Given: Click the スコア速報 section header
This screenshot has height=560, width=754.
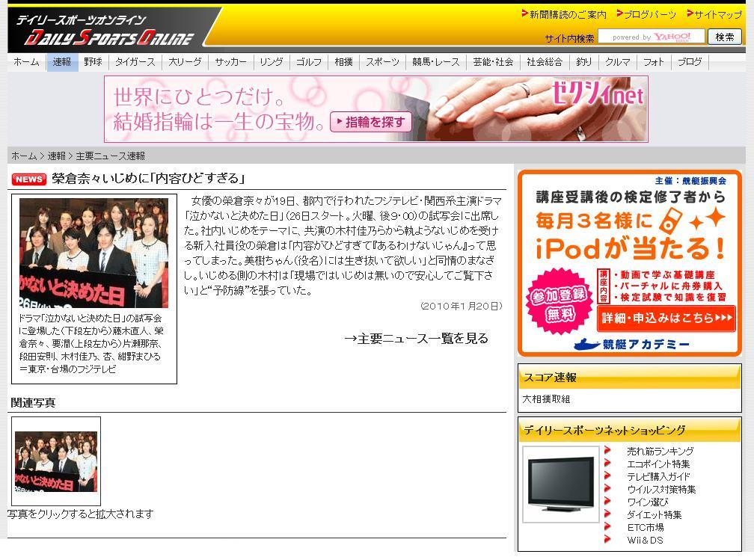Looking at the screenshot, I should (x=630, y=377).
